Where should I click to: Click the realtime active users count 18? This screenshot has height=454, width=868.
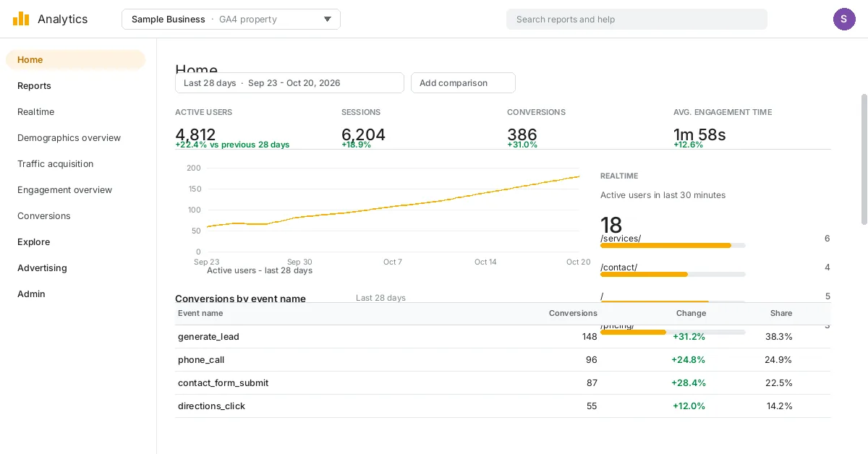click(611, 225)
